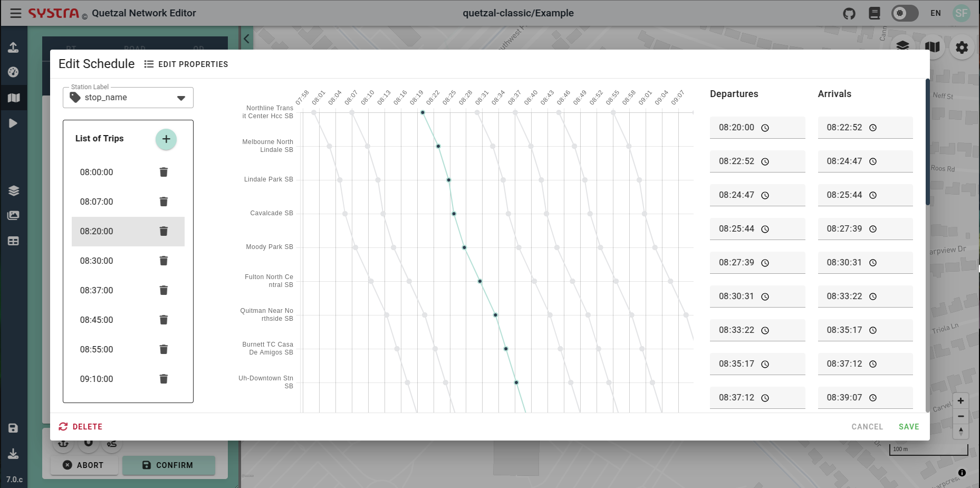Delete the 09:10:00 trip
This screenshot has width=980, height=488.
click(164, 379)
